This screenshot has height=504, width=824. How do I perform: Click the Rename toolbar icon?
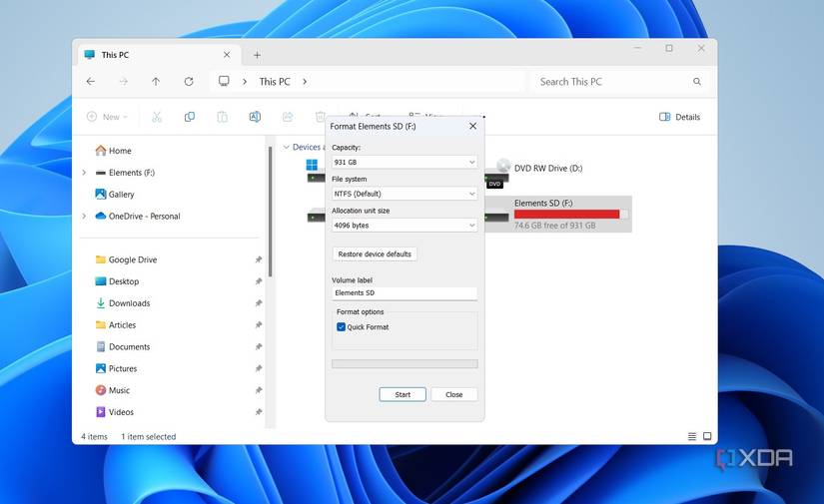pyautogui.click(x=255, y=117)
